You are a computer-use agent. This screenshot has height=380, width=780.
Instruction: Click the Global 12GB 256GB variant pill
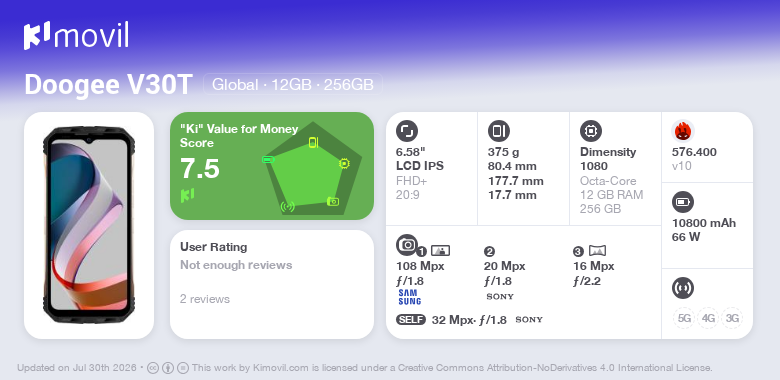point(292,85)
